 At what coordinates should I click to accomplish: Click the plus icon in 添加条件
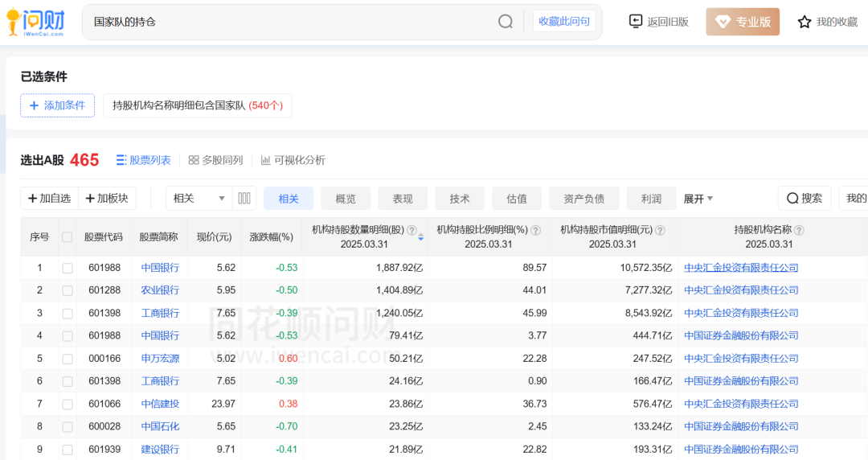point(34,105)
